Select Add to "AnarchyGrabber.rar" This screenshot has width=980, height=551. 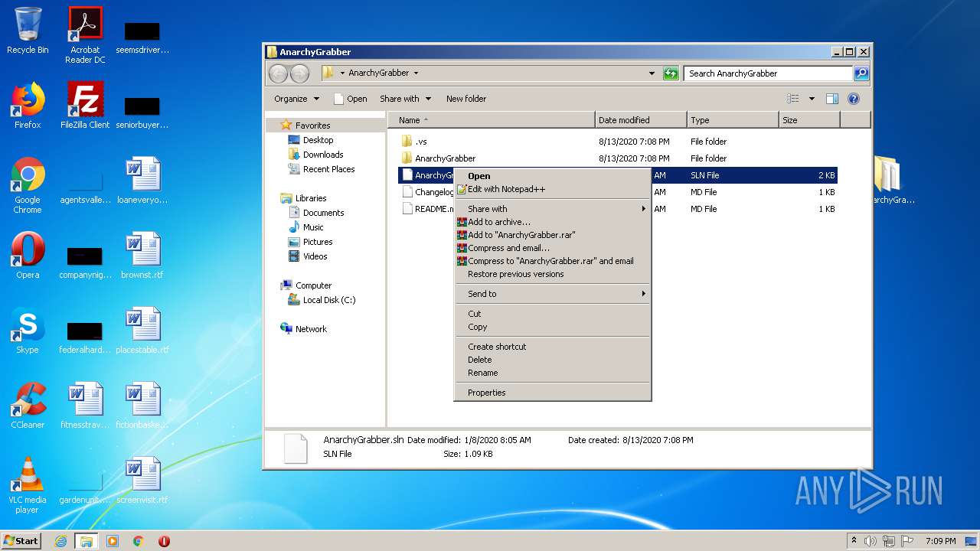coord(552,235)
